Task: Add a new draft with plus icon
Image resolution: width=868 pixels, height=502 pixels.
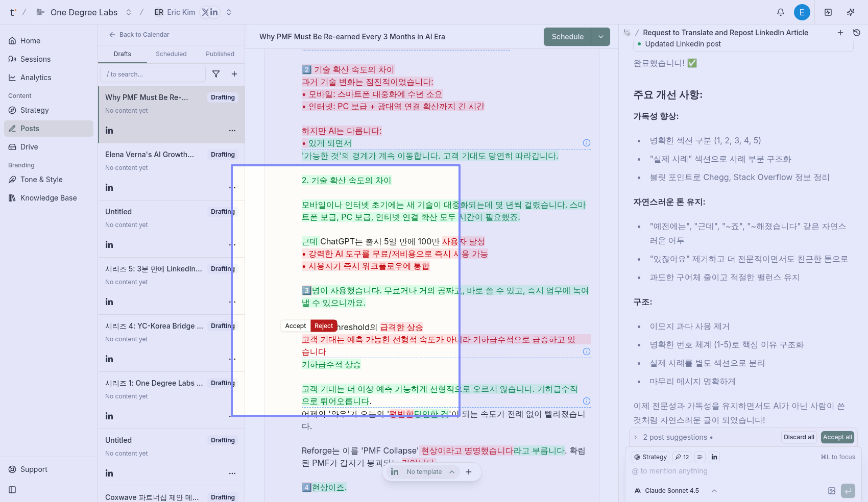Action: pos(234,74)
